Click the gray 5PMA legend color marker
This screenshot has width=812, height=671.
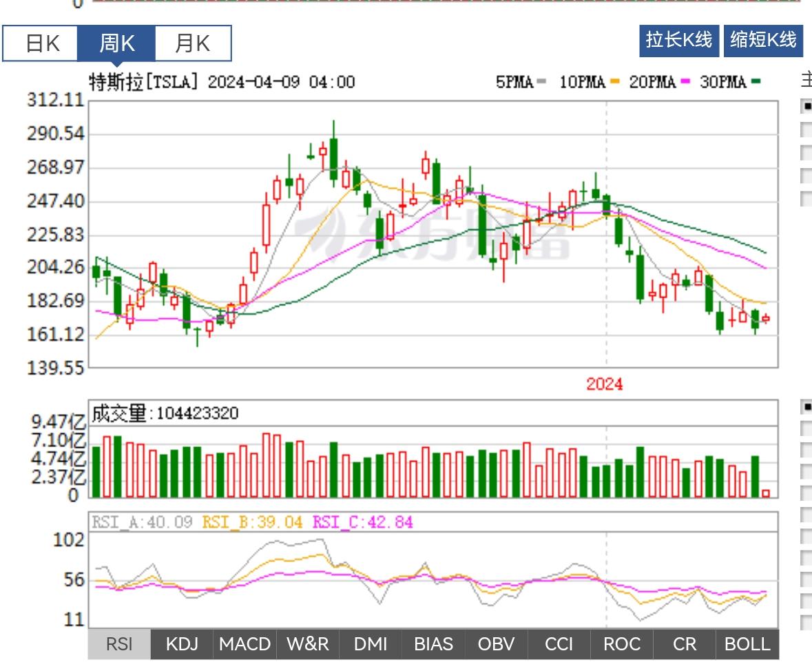tap(542, 81)
